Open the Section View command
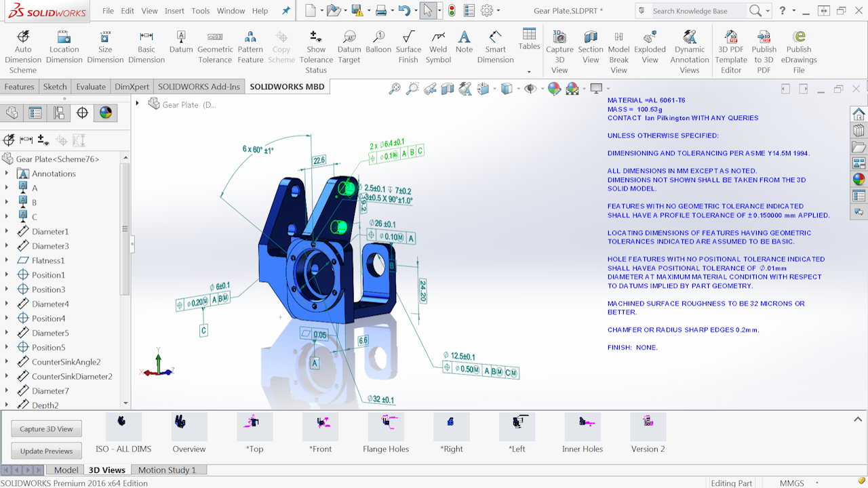The image size is (868, 488). 591,49
